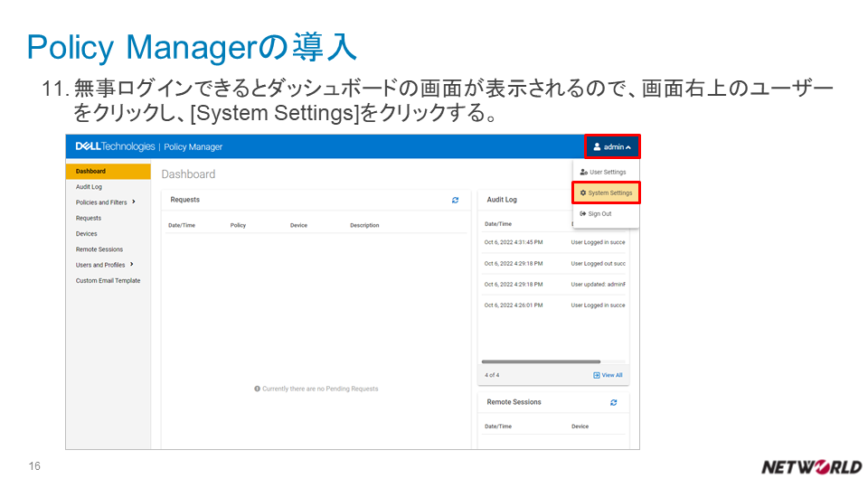The height and width of the screenshot is (488, 868).
Task: Click View All in Audit Log
Action: tap(608, 375)
